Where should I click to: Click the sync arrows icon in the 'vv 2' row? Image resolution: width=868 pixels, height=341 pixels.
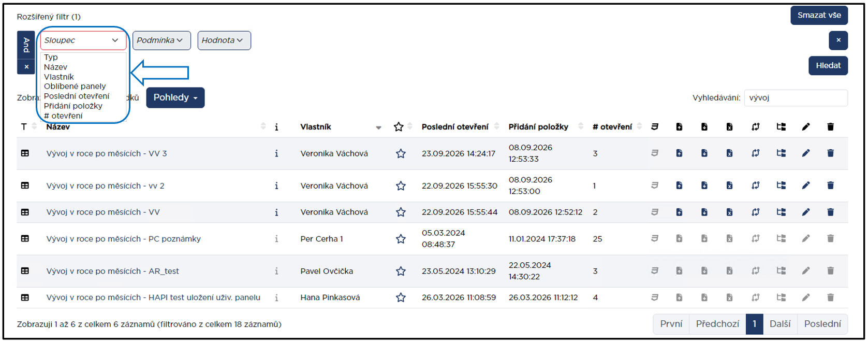[x=755, y=186]
